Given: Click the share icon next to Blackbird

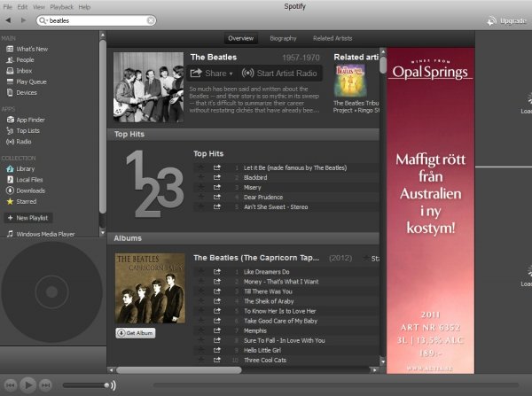Looking at the screenshot, I should (217, 177).
